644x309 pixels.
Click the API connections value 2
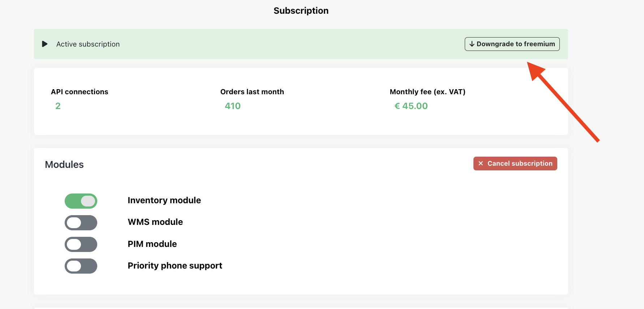coord(58,106)
